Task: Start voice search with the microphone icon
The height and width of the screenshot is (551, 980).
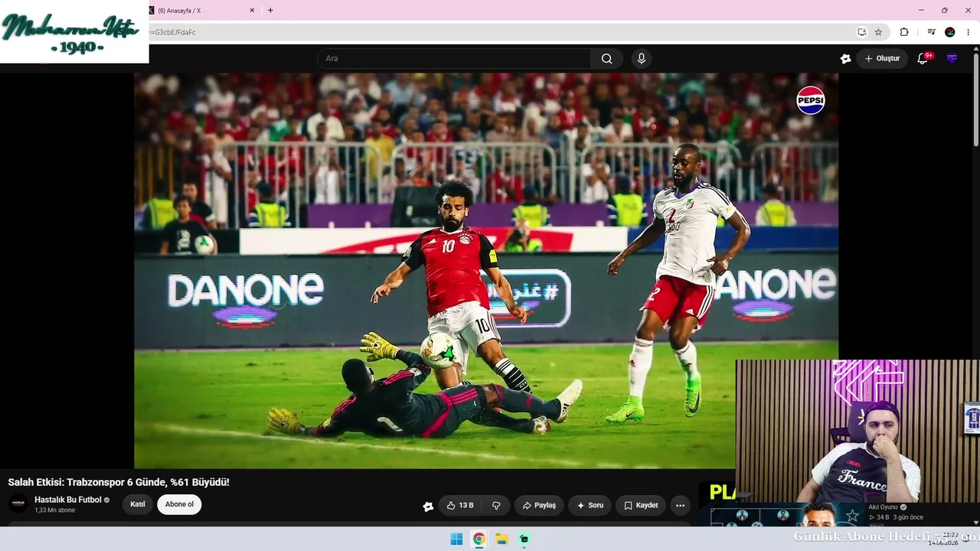Action: (642, 59)
